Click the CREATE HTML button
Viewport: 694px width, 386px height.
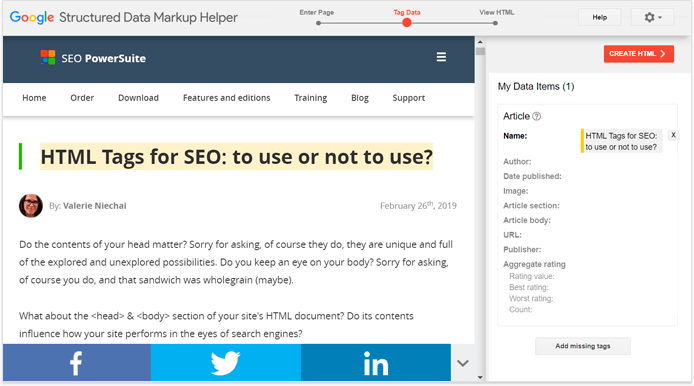638,54
